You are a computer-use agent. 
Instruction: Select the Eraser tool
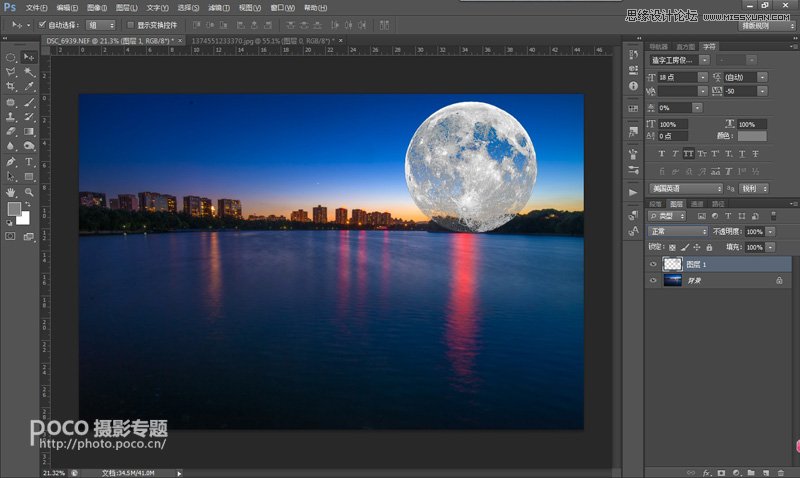tap(11, 132)
